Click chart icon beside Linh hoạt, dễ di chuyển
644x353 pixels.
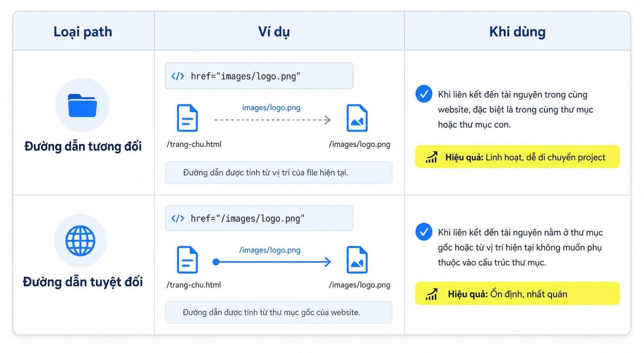pyautogui.click(x=431, y=157)
